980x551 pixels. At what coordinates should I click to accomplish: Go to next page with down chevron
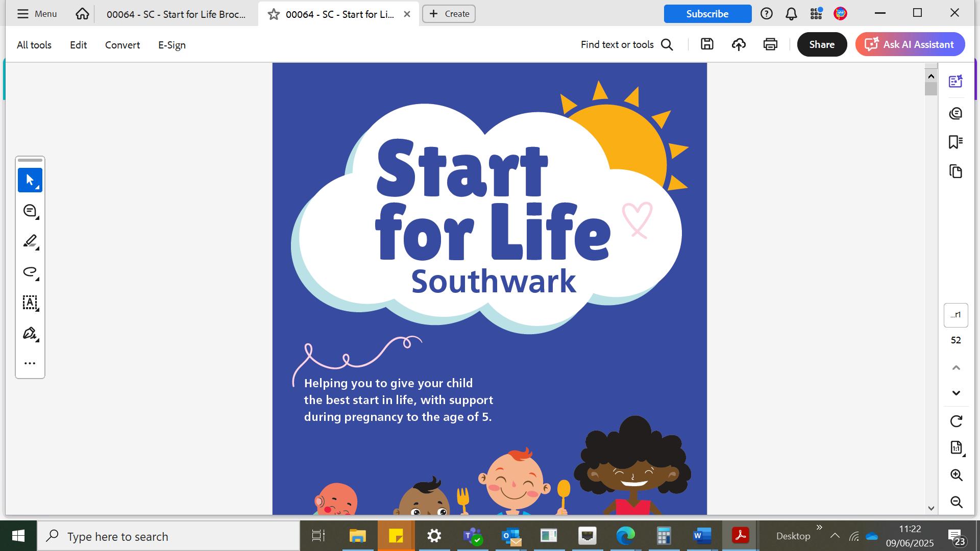coord(956,393)
